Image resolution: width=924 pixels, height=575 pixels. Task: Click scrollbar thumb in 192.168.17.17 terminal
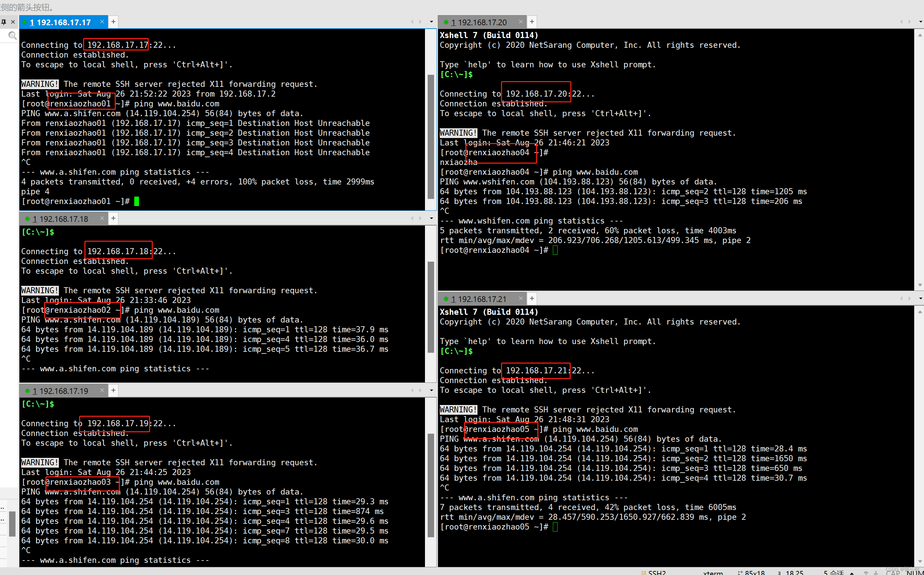coord(431,137)
